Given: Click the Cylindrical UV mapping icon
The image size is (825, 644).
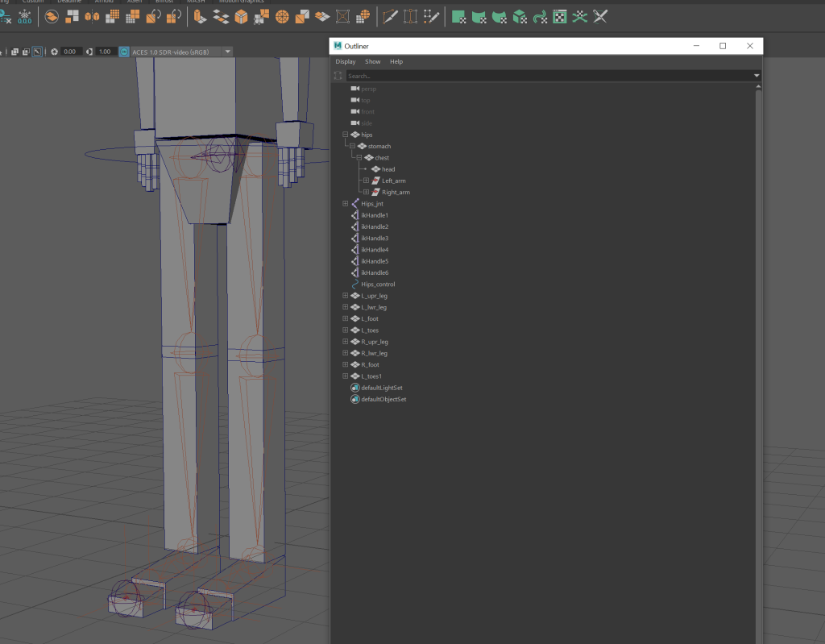Looking at the screenshot, I should click(479, 17).
